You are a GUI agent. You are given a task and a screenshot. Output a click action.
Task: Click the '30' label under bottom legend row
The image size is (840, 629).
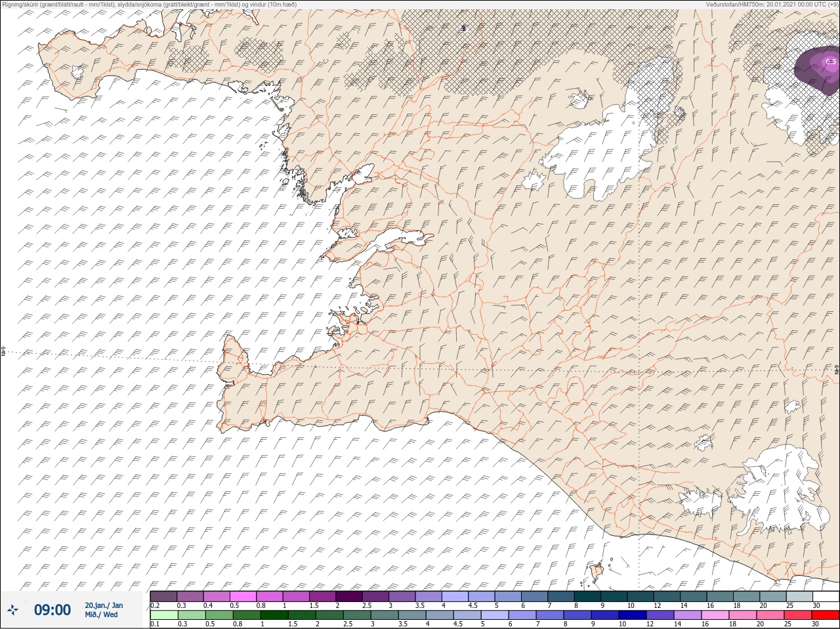click(816, 624)
